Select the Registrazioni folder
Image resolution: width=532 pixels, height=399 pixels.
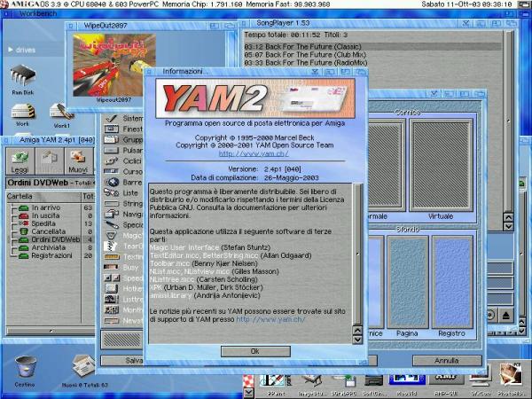coord(51,255)
